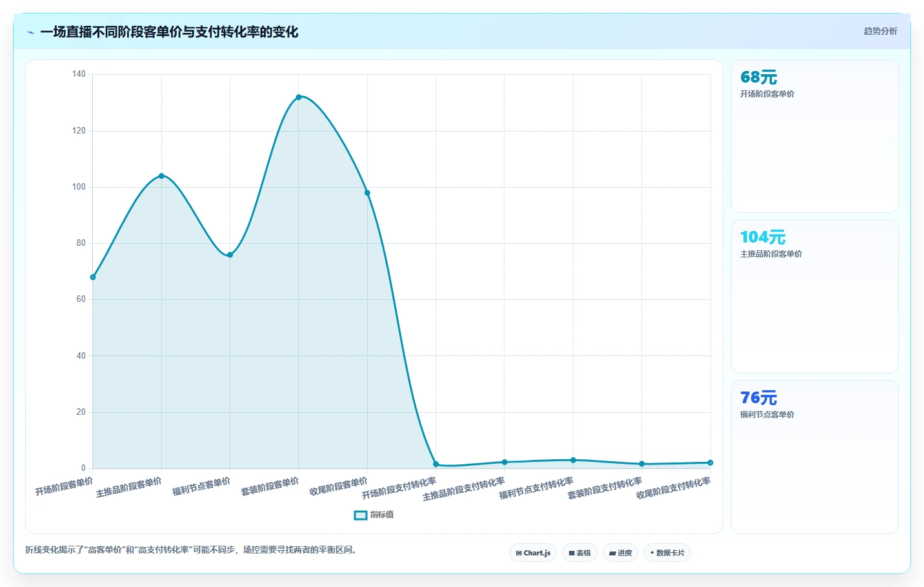Click the 收尾阶段支付转化率 data point
924x587 pixels.
710,463
